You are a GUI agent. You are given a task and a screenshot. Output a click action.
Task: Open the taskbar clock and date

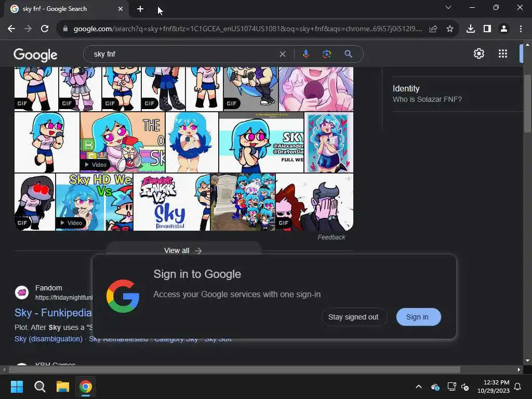[x=494, y=387]
